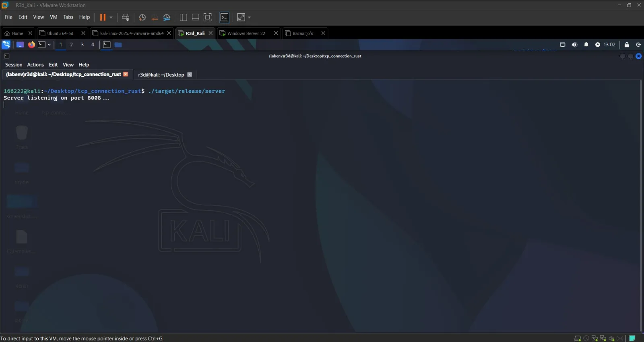This screenshot has height=342, width=644.
Task: Open the terminal Actions menu
Action: 35,65
